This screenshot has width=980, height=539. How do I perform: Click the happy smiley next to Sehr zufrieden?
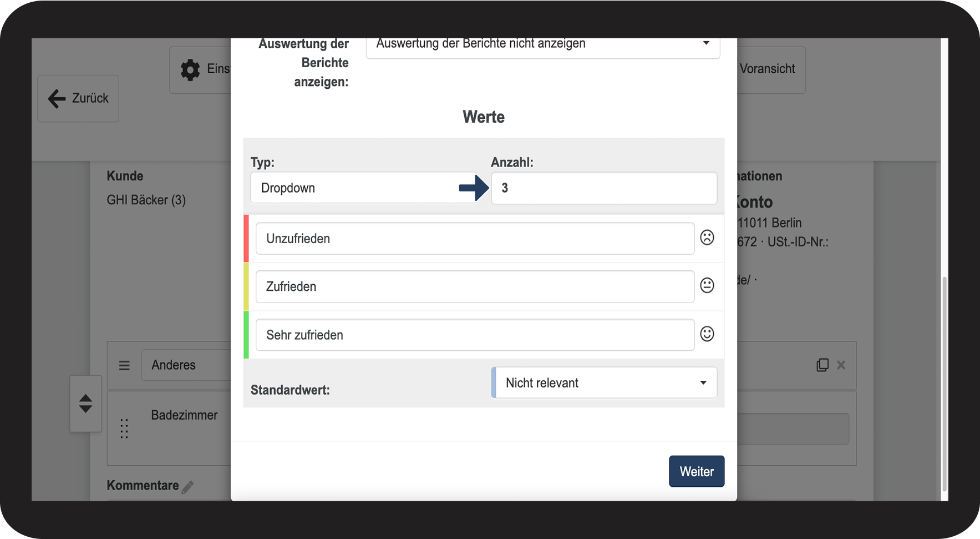[707, 334]
